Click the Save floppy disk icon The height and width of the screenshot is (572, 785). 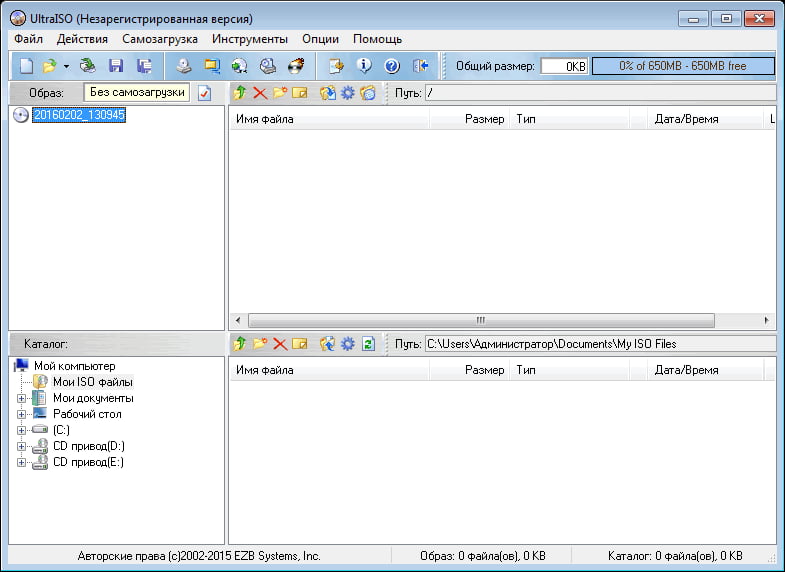(x=116, y=66)
